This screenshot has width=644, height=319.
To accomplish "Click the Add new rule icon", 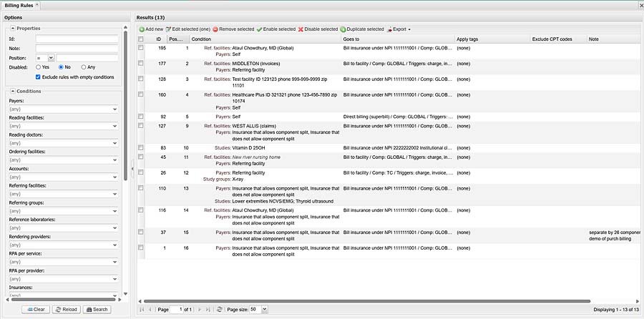I will pos(142,29).
